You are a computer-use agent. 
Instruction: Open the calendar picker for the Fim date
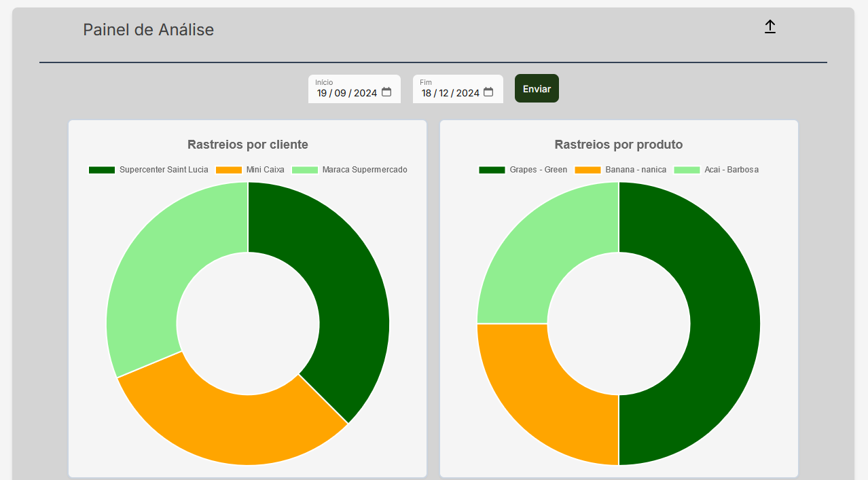pyautogui.click(x=488, y=92)
